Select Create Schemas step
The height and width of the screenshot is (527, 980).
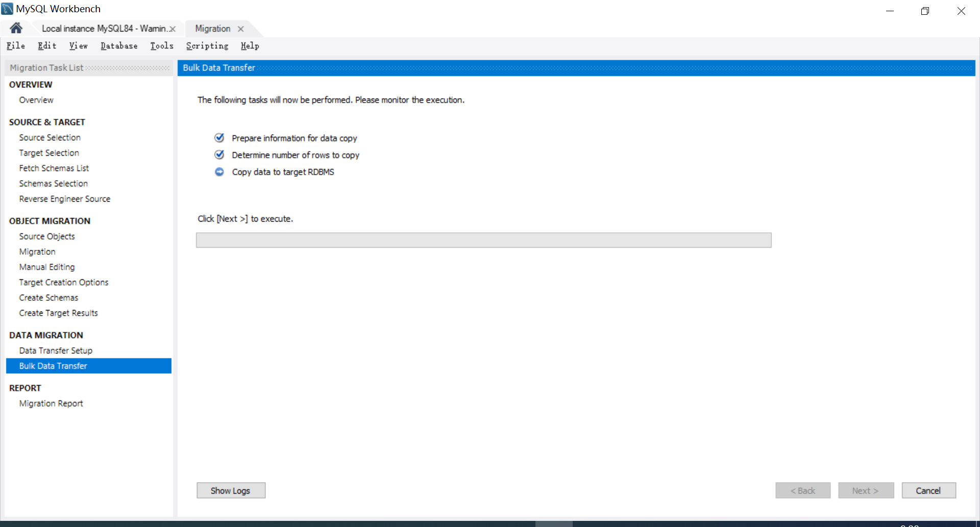pyautogui.click(x=48, y=298)
